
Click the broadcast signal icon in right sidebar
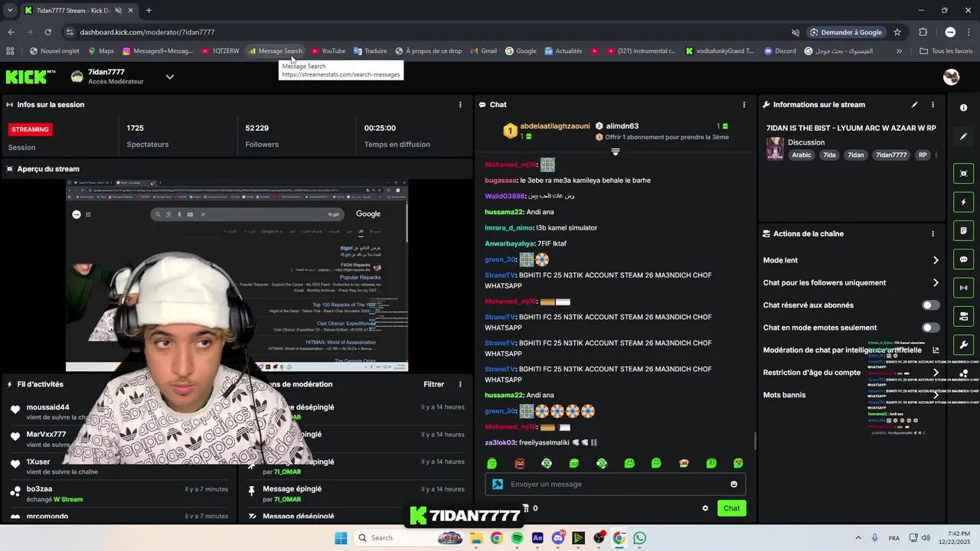tap(963, 288)
